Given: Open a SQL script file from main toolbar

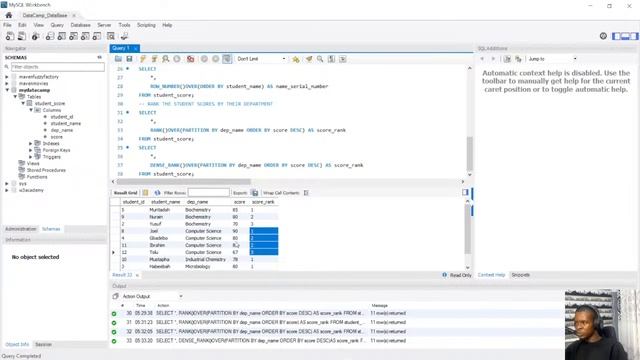Looking at the screenshot, I should [x=22, y=36].
